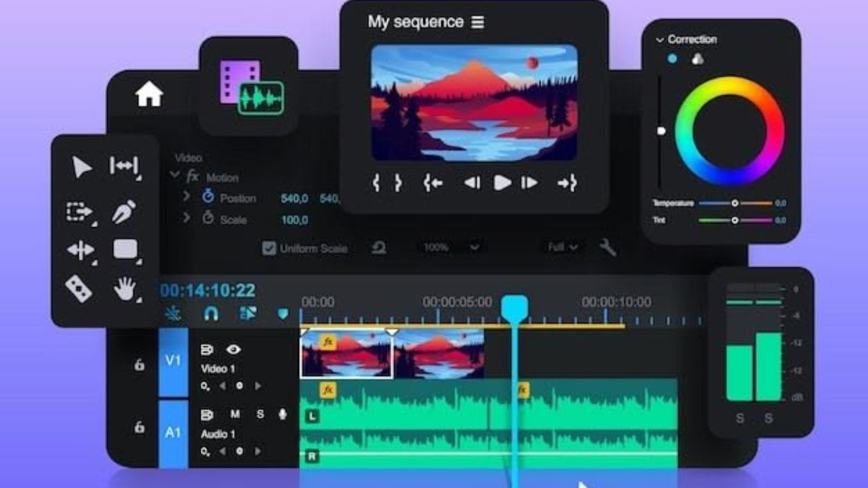Viewport: 868px width, 488px height.
Task: Open the media and audio tile icon
Action: click(250, 86)
